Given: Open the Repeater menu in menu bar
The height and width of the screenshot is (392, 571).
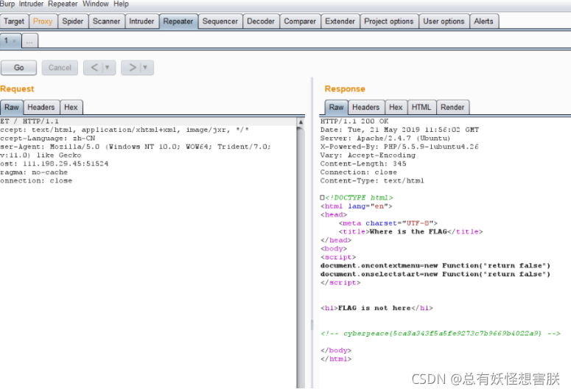Looking at the screenshot, I should tap(63, 4).
